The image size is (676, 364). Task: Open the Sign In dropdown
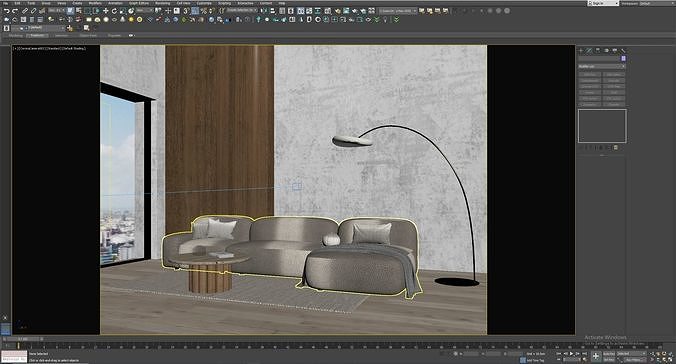click(x=604, y=3)
